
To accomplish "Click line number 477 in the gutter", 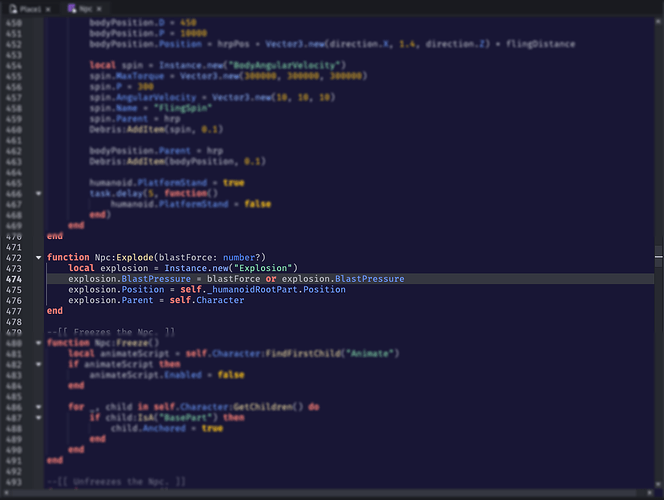I will 14,311.
